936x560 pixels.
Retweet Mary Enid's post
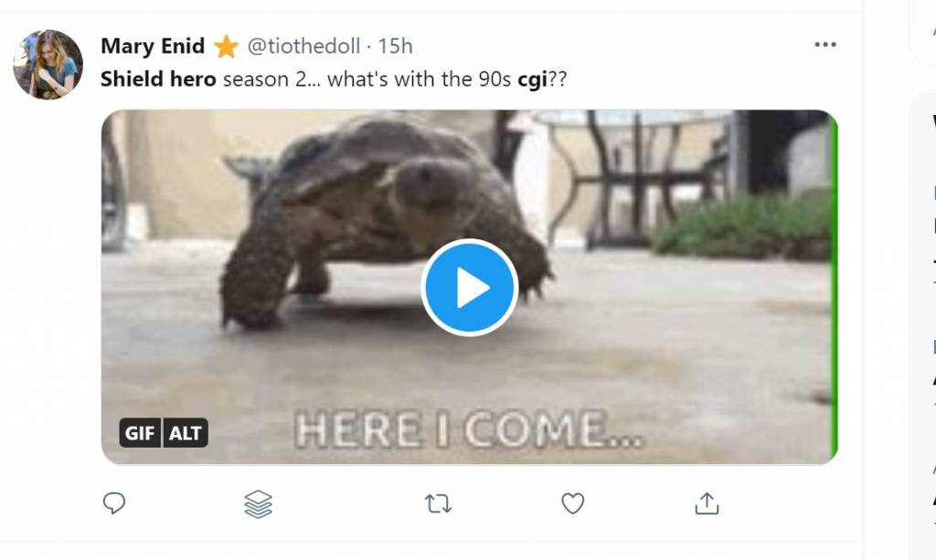(439, 503)
